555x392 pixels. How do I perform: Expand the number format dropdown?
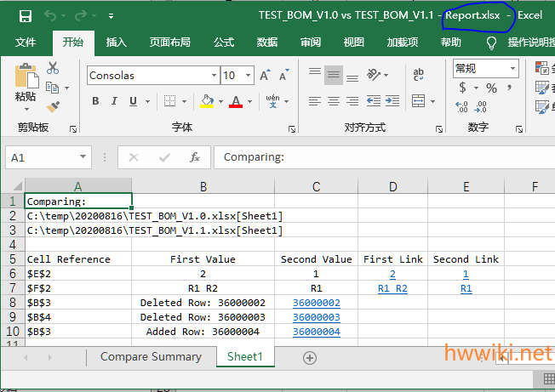point(512,68)
